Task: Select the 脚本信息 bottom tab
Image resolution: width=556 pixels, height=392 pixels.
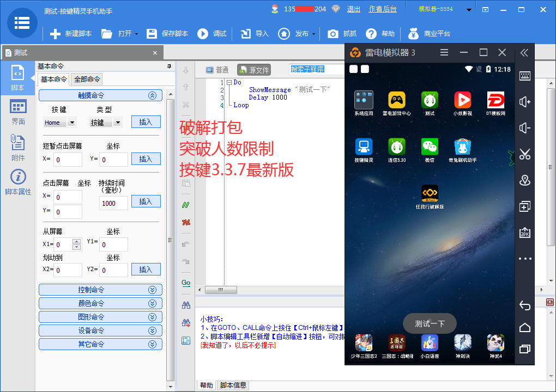Action: point(233,385)
